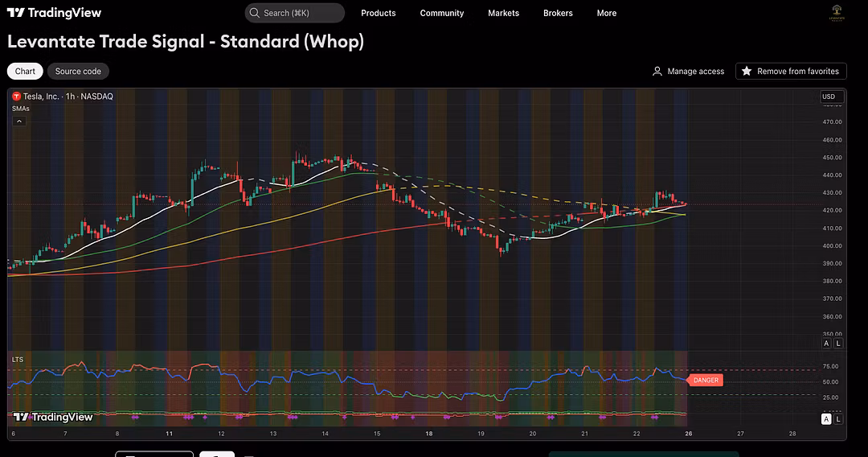Open the Brokers menu
Viewport: 868px width, 457px height.
click(558, 13)
